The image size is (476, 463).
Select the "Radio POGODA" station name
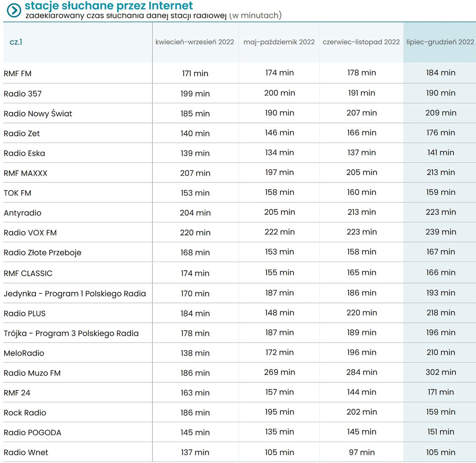[32, 433]
